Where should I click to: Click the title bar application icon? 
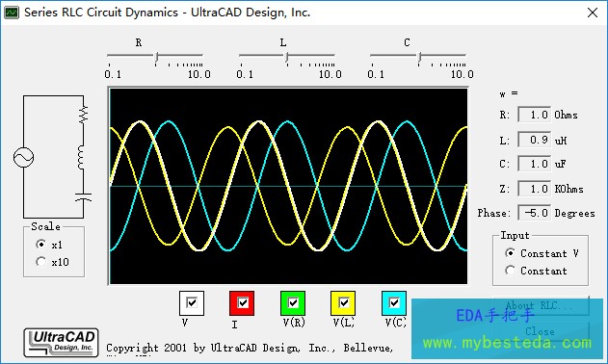click(12, 13)
